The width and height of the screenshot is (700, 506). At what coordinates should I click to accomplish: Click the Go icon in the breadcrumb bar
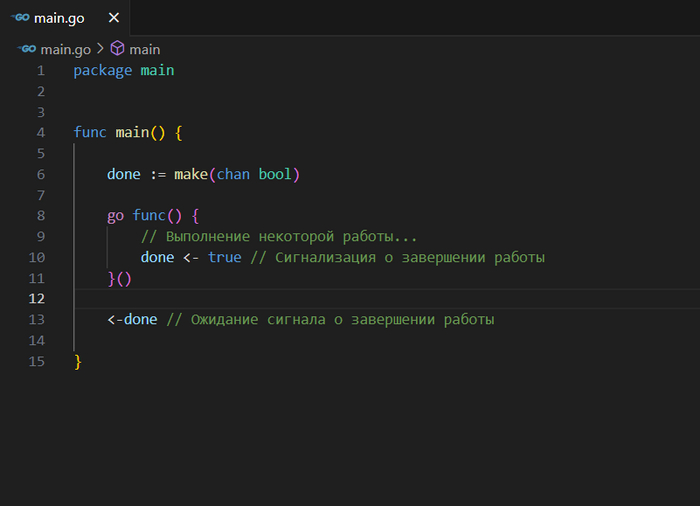pos(27,49)
